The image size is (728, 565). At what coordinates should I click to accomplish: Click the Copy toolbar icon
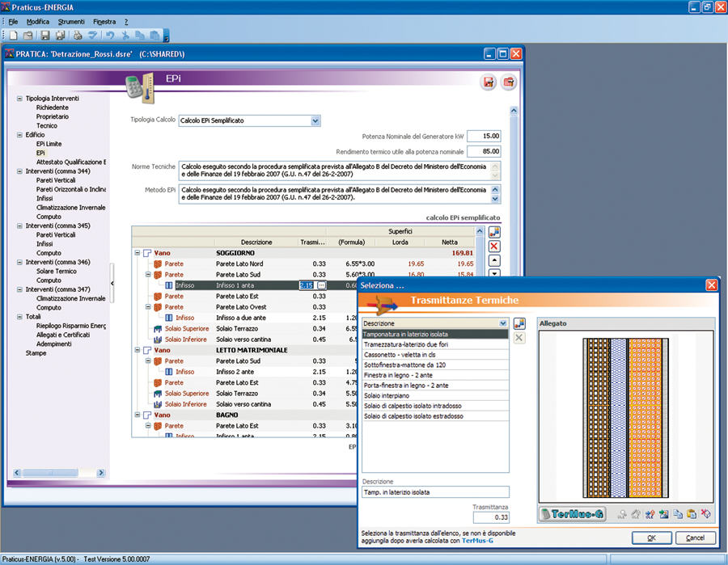(x=140, y=36)
